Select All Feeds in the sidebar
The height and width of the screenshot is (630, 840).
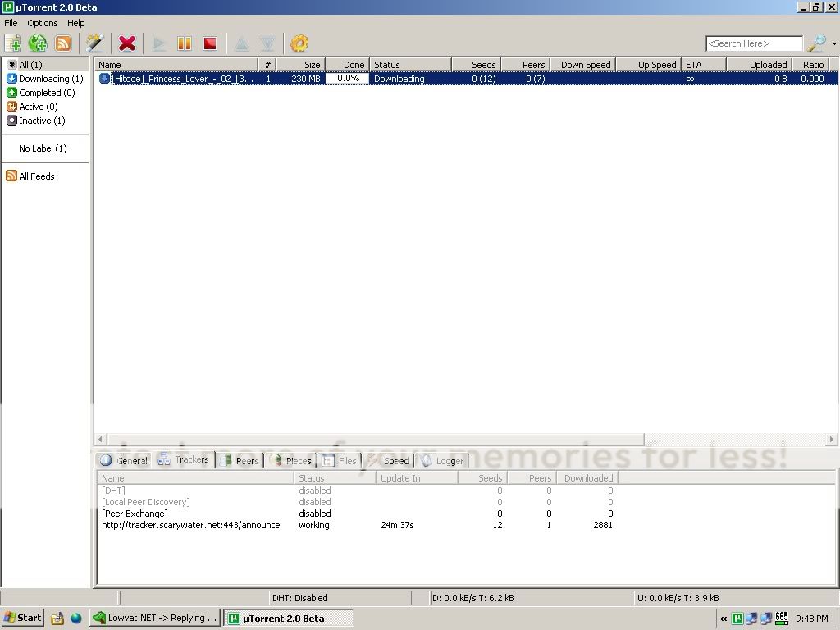pyautogui.click(x=36, y=176)
